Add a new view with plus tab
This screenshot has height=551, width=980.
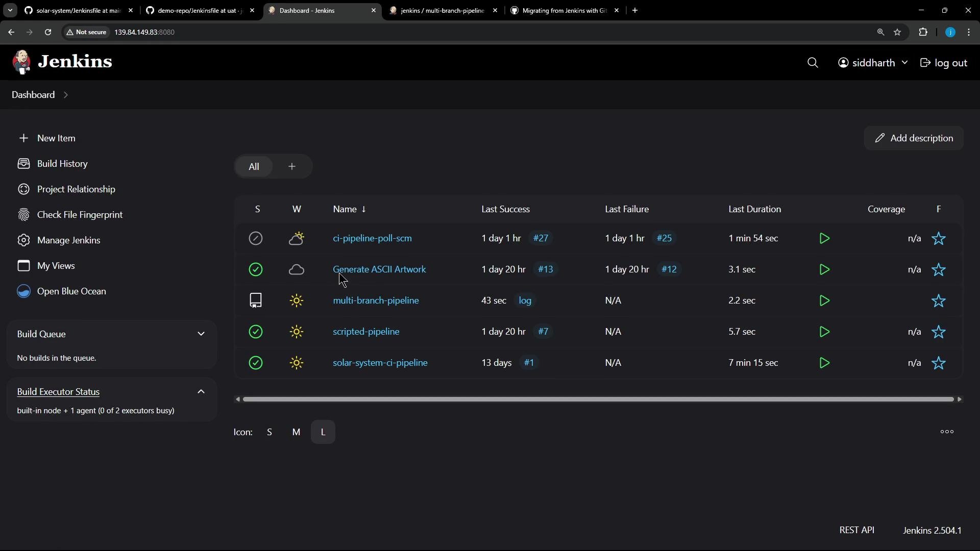click(x=292, y=167)
